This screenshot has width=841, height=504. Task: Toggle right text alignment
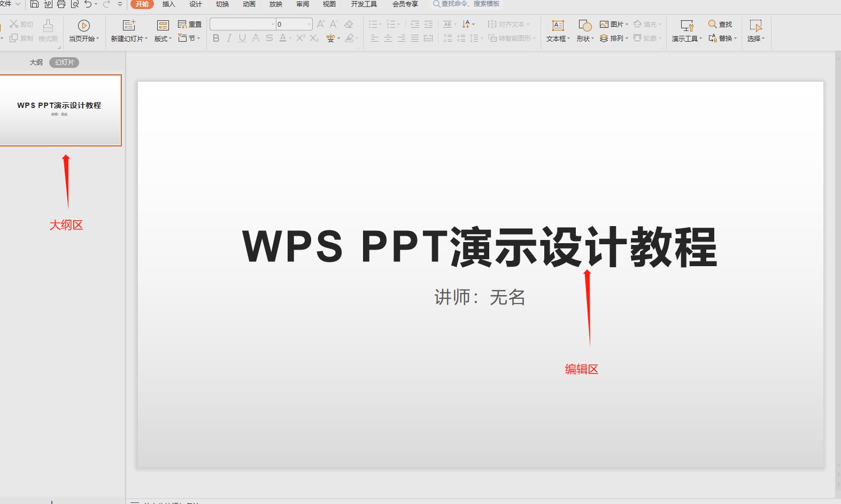coord(402,38)
